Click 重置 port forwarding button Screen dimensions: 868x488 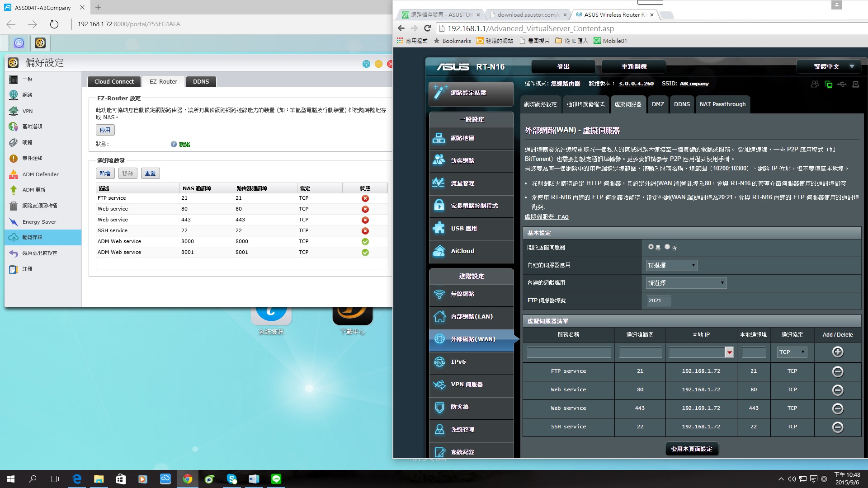tap(150, 174)
